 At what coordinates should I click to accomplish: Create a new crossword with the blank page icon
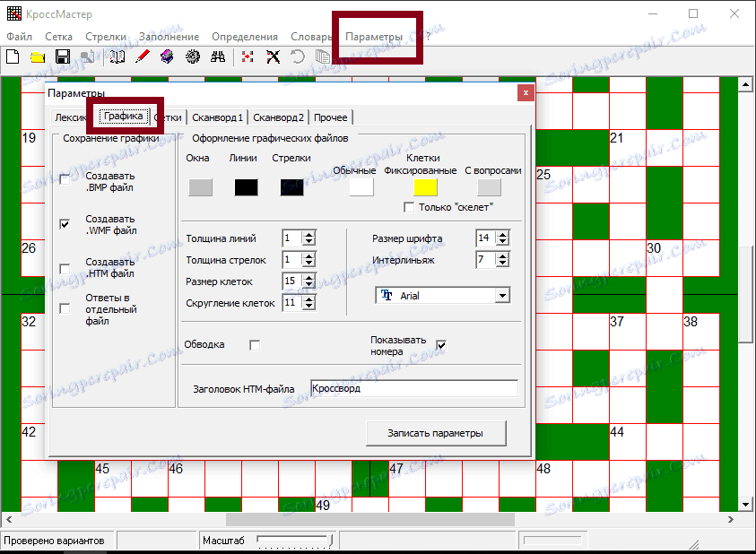[13, 56]
